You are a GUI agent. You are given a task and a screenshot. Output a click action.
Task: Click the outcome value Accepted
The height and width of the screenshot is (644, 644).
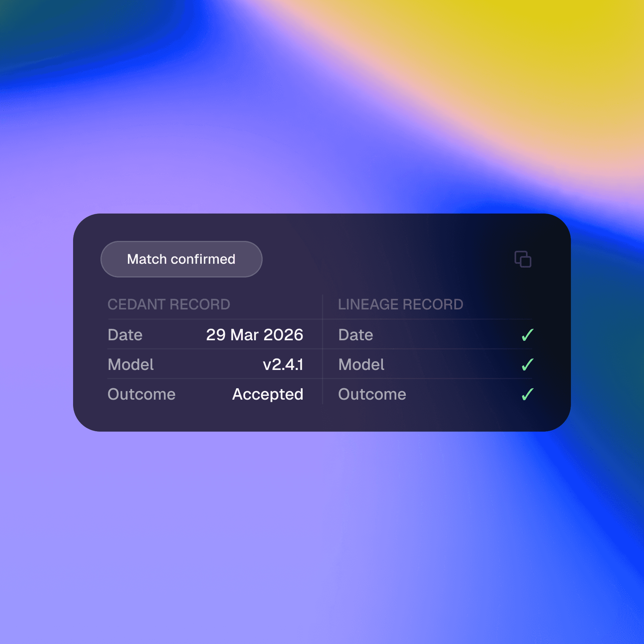coord(268,395)
